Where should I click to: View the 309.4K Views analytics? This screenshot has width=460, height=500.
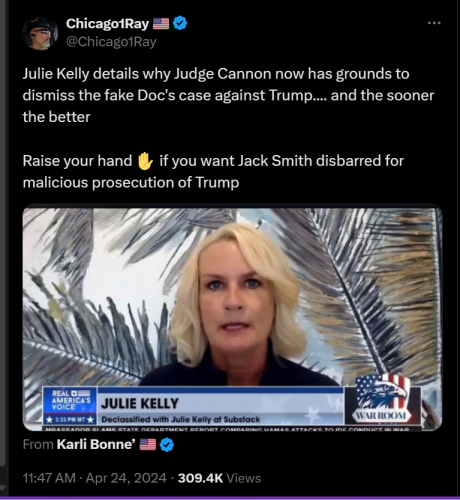coord(219,478)
